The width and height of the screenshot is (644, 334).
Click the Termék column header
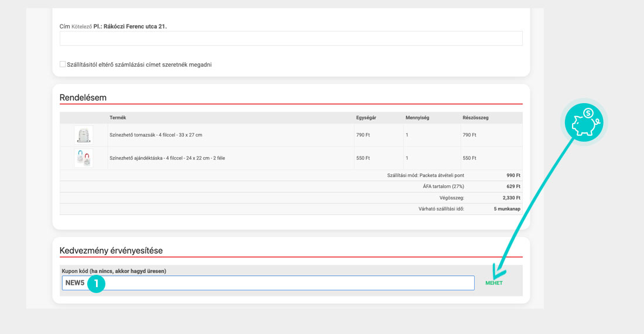118,118
